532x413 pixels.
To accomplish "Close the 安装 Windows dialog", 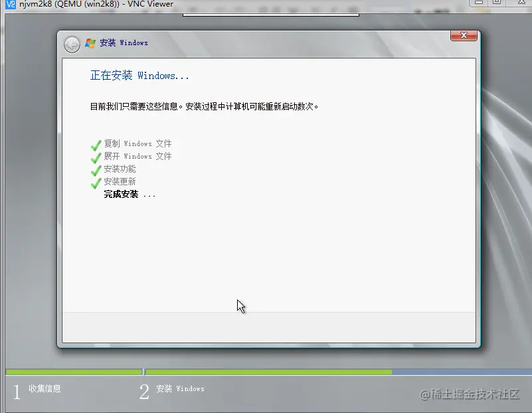I will pyautogui.click(x=463, y=35).
